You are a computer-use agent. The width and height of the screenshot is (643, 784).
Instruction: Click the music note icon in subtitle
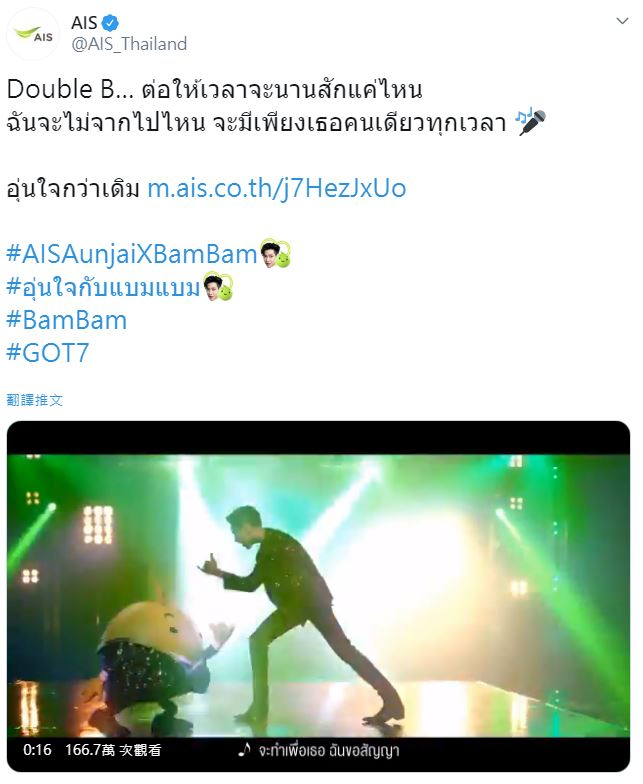point(244,749)
